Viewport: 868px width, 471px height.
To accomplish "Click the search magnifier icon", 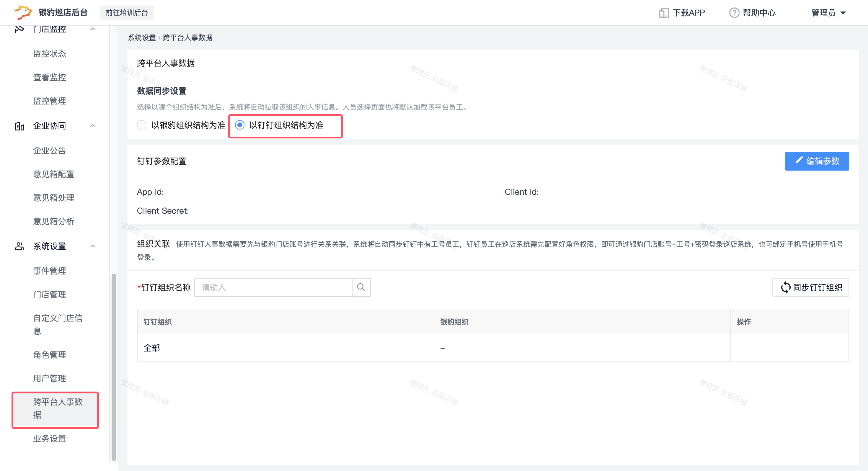I will coord(361,287).
